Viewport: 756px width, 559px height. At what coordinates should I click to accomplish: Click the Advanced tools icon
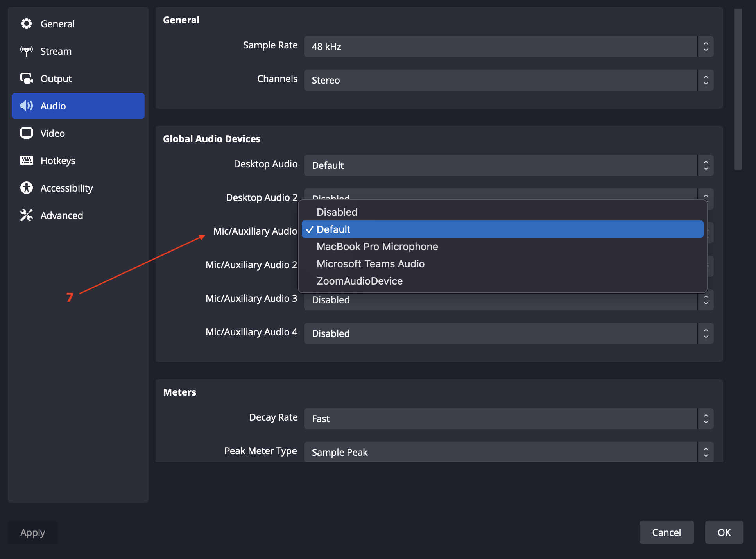click(27, 215)
